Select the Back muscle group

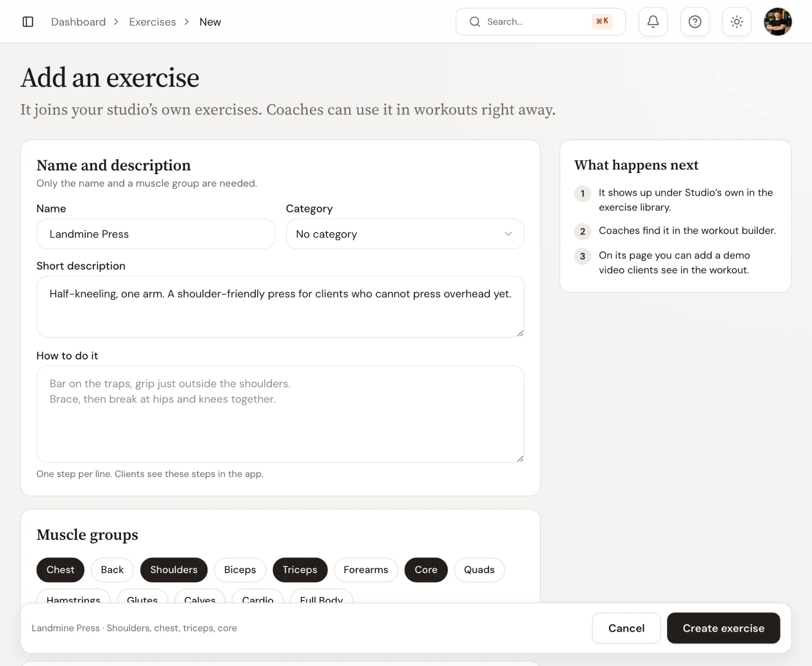[x=112, y=570]
